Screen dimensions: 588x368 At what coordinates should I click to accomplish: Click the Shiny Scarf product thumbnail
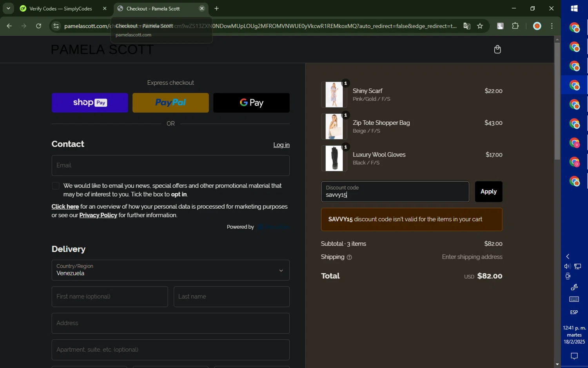pyautogui.click(x=334, y=95)
